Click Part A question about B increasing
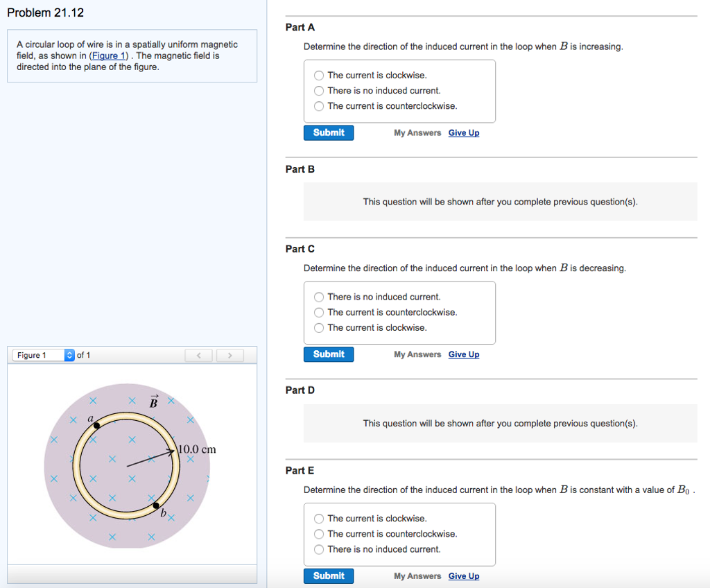This screenshot has height=588, width=710. [x=463, y=46]
